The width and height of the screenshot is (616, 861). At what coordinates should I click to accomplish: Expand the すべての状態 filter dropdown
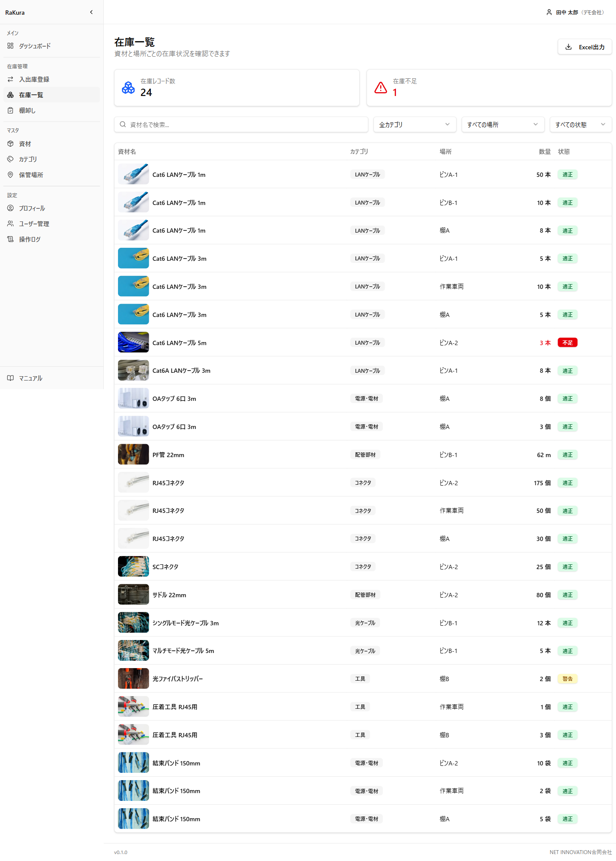[581, 125]
